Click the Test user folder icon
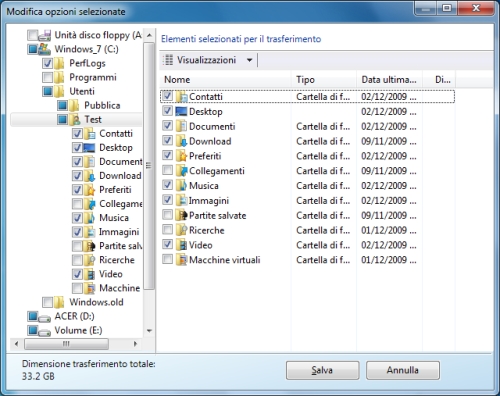The height and width of the screenshot is (396, 500). [75, 119]
